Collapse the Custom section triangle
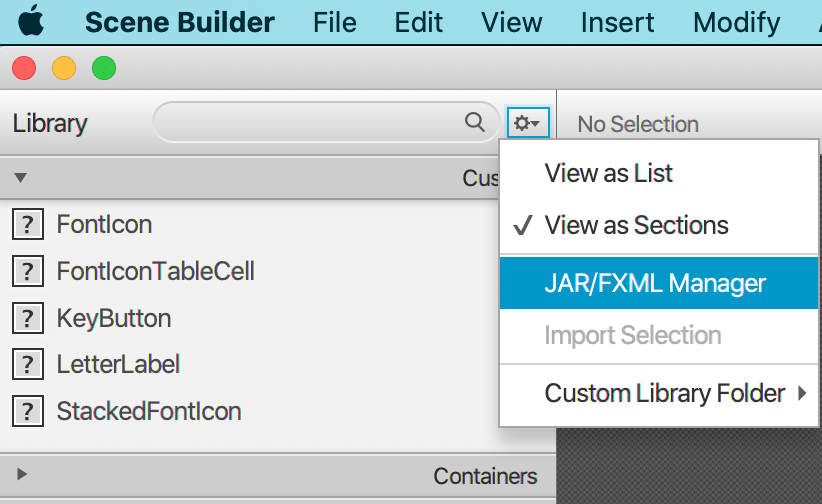The image size is (822, 504). click(x=20, y=178)
